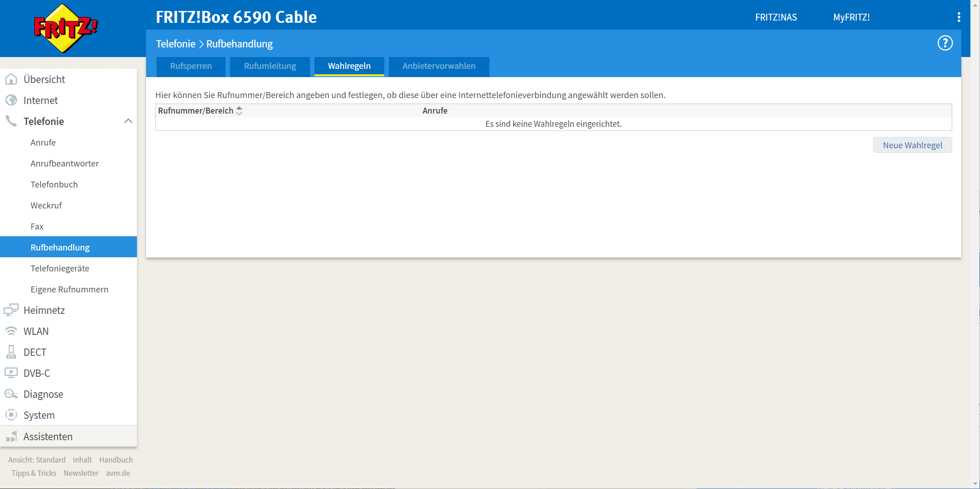
Task: Click the Internet globe icon
Action: click(x=11, y=100)
